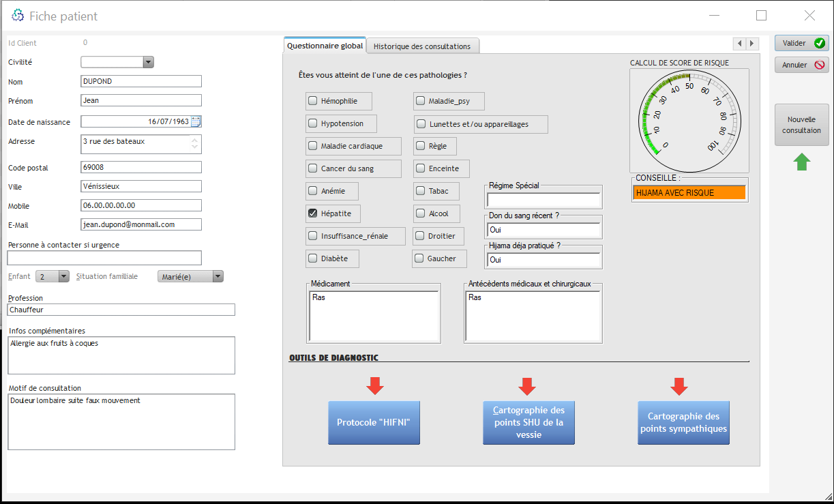Launch the Protocole HIFNI tool
Screen dimensions: 834x504
point(374,423)
